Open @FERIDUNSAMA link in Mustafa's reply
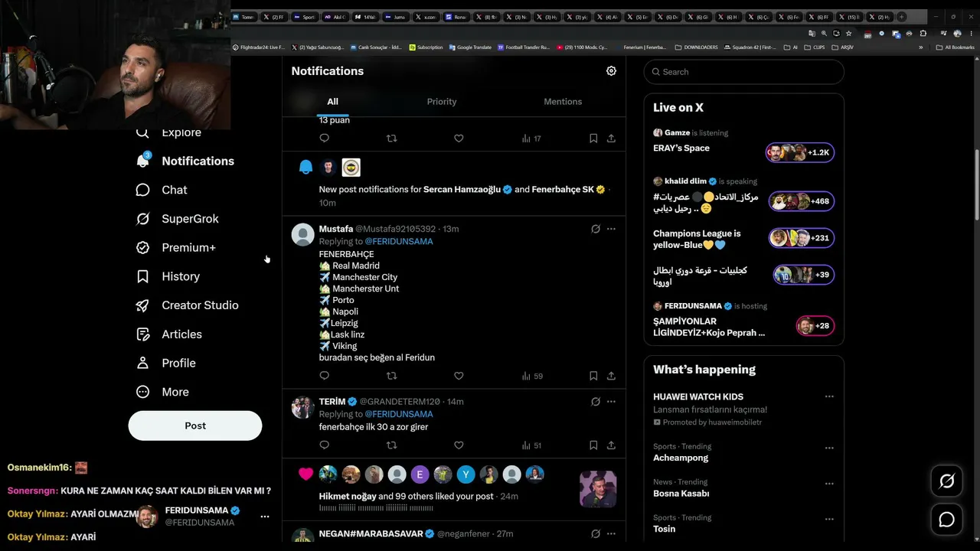 [399, 241]
